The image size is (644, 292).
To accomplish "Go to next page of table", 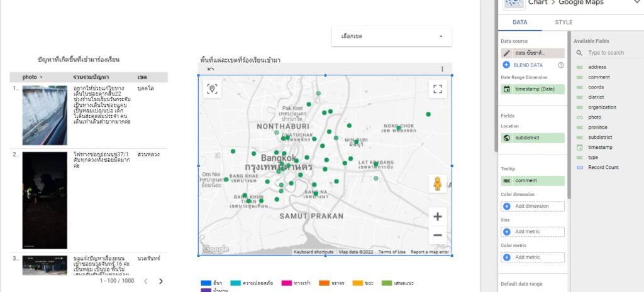I will tap(160, 281).
